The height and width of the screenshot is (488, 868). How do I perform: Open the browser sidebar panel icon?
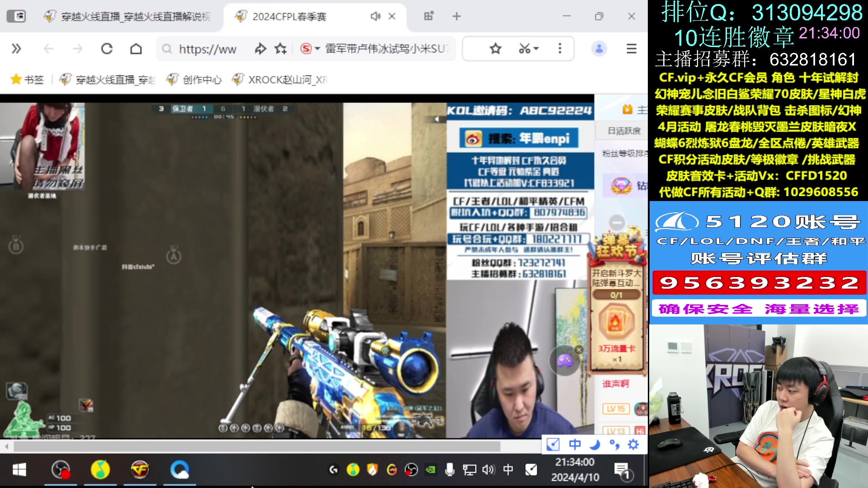[16, 17]
